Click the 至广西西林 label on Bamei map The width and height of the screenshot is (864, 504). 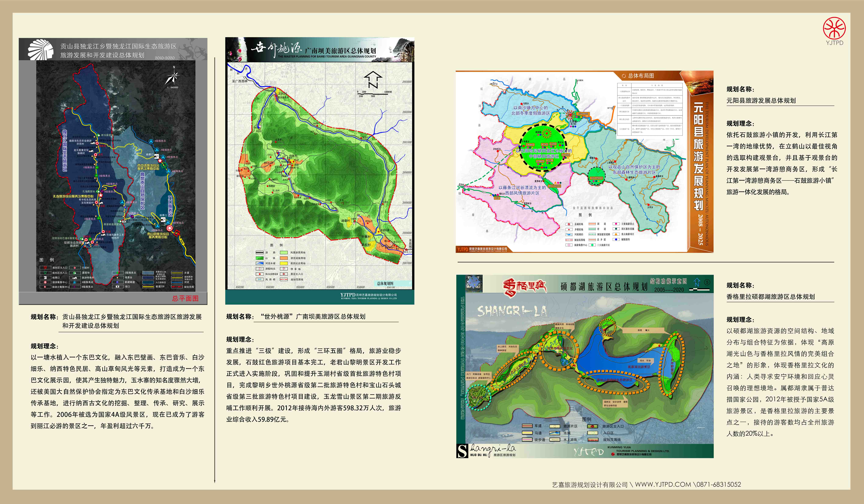(x=240, y=81)
